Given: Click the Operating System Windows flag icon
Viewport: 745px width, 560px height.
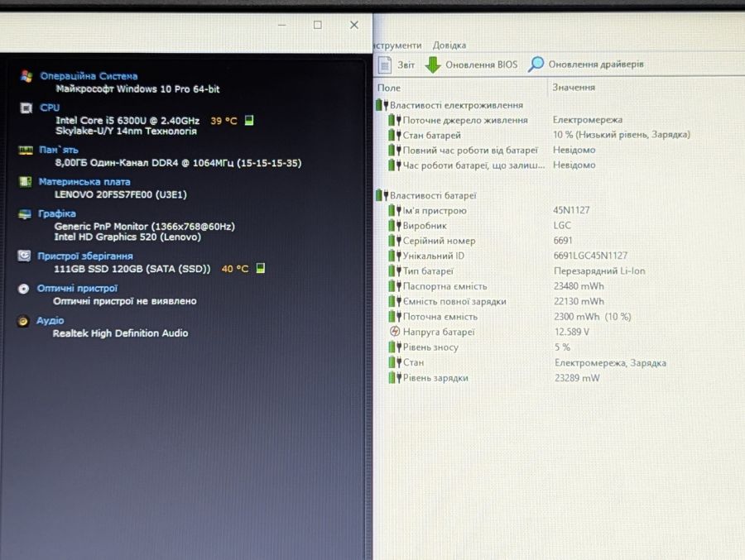Looking at the screenshot, I should 26,76.
